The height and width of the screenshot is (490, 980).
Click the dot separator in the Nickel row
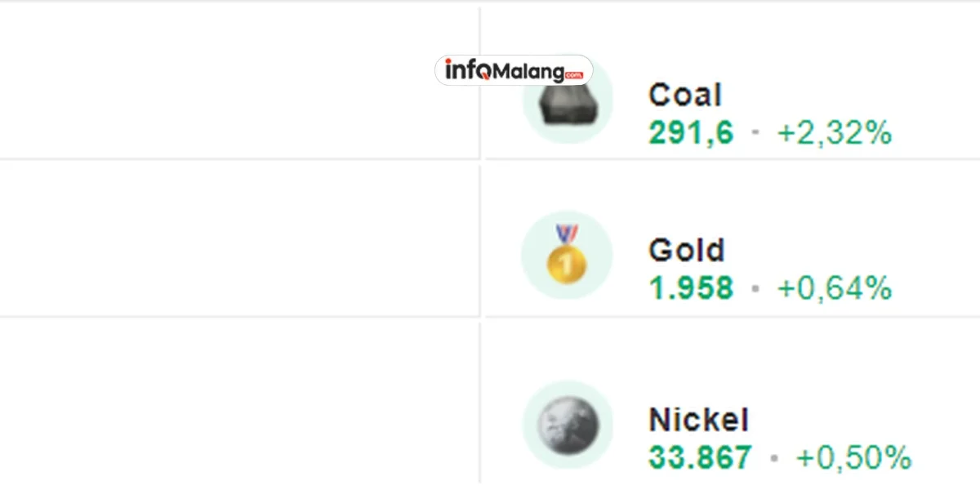773,458
